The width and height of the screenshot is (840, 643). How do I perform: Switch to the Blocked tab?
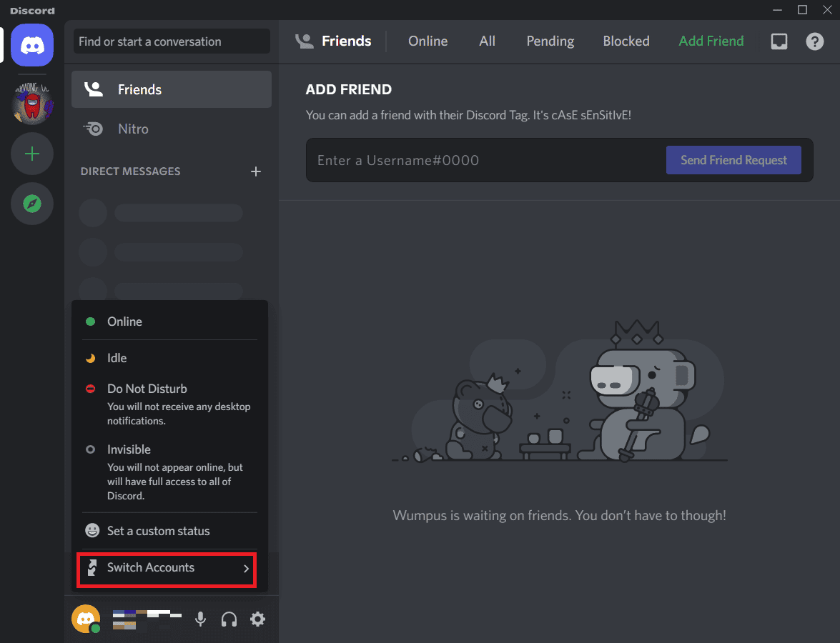626,41
